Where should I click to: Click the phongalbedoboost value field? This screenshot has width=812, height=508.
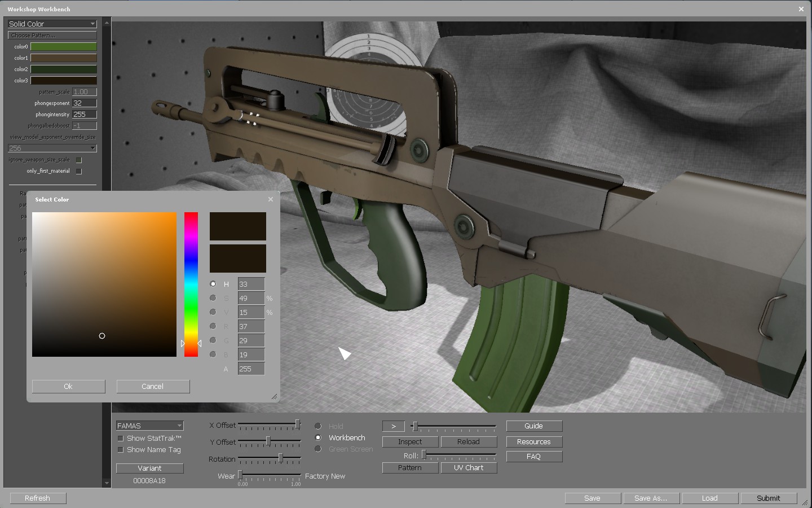(85, 125)
